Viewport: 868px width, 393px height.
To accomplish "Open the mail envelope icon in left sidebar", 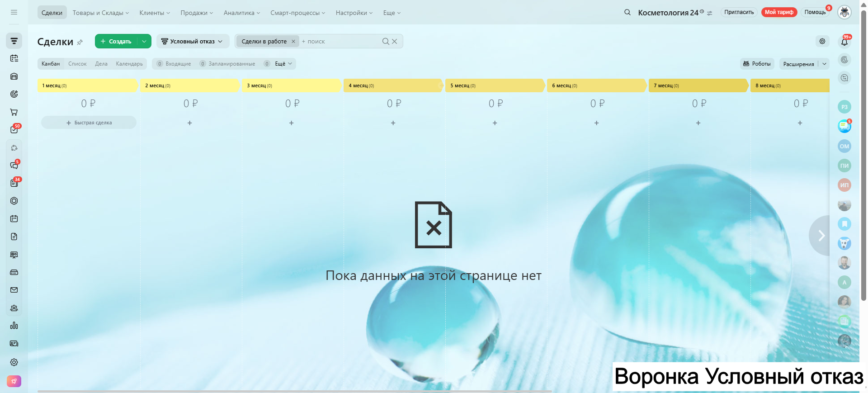I will pos(14,290).
